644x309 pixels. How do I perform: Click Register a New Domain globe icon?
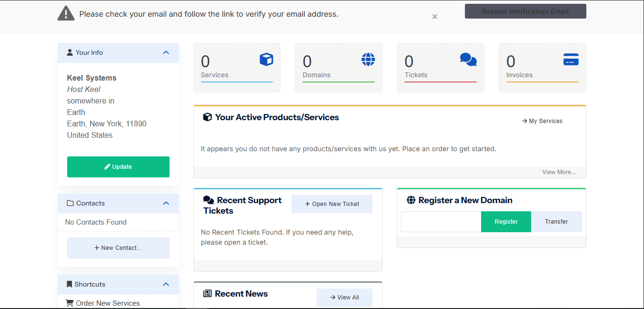pyautogui.click(x=411, y=200)
